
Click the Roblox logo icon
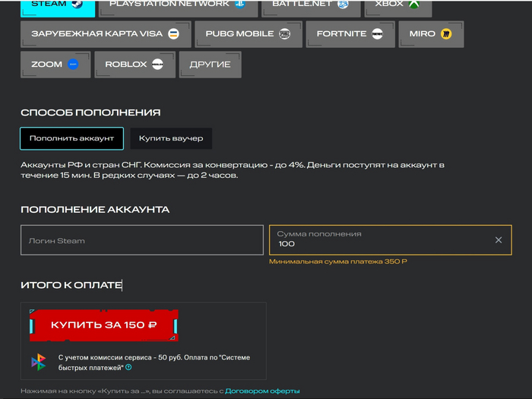[157, 64]
